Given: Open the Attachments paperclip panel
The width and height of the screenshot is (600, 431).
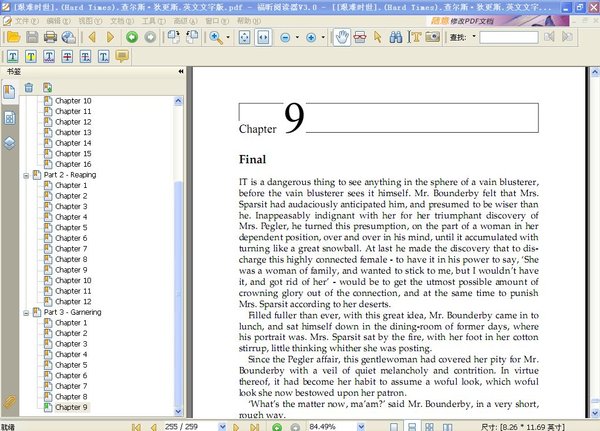Looking at the screenshot, I should click(10, 402).
